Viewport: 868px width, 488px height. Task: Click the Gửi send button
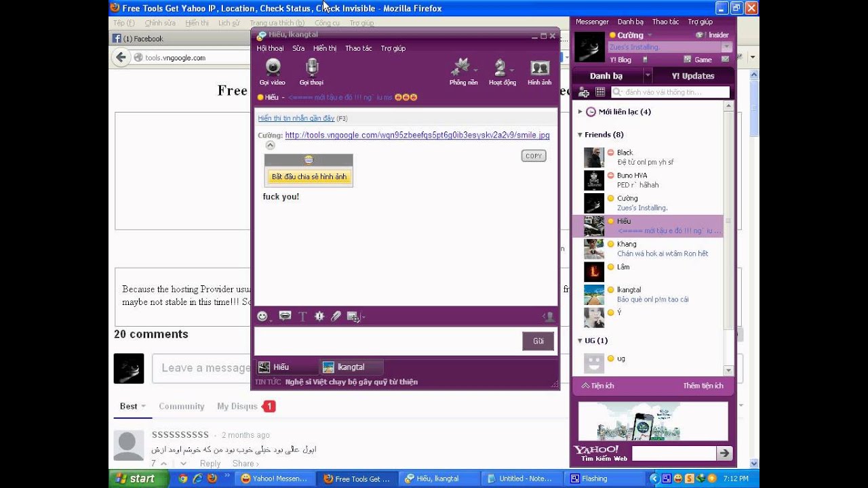pyautogui.click(x=538, y=341)
